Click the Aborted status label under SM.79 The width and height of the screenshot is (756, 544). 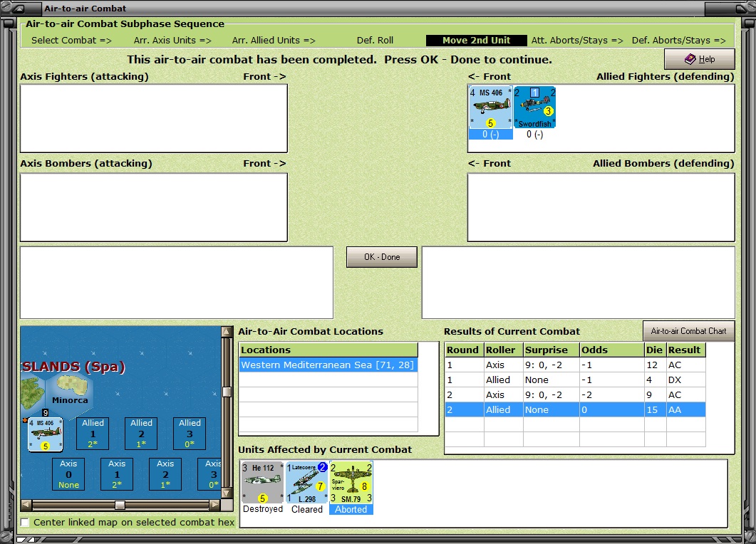pos(351,509)
